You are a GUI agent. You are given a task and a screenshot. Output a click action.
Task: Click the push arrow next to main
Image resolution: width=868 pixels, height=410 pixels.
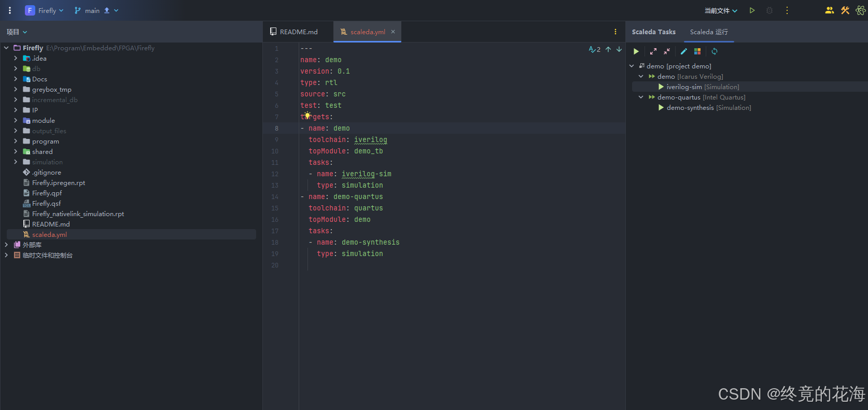tap(107, 10)
